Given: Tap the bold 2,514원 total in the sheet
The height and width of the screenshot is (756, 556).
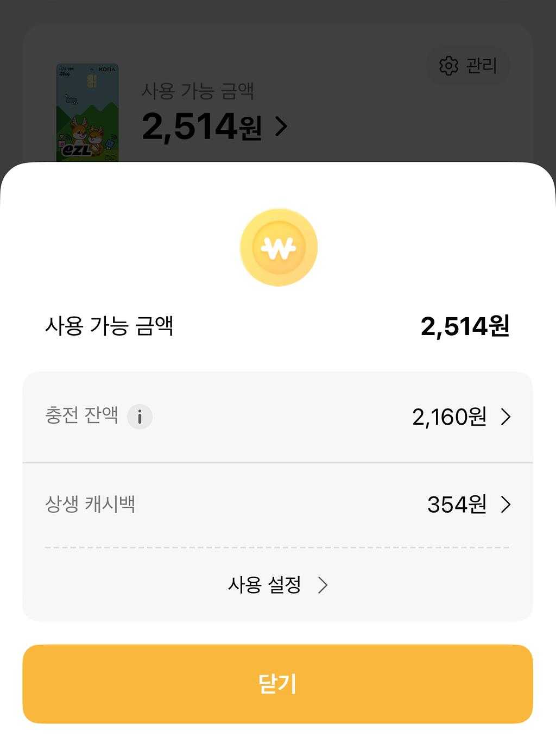Looking at the screenshot, I should [x=465, y=326].
